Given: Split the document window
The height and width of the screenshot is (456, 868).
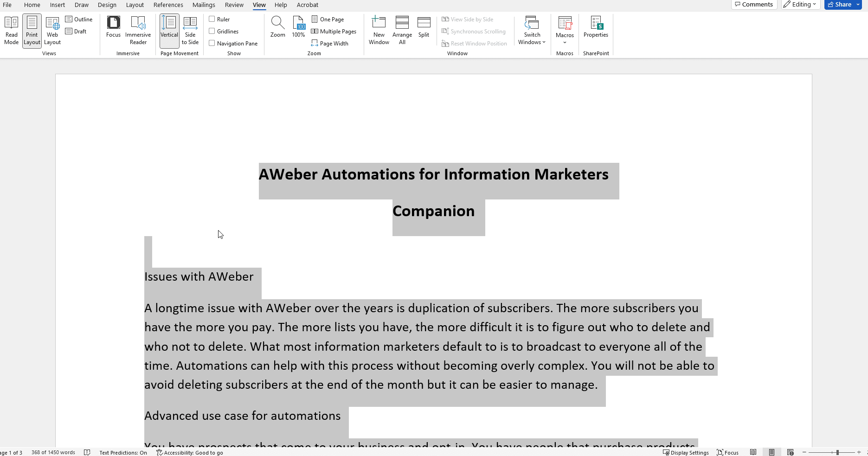Looking at the screenshot, I should pyautogui.click(x=424, y=27).
